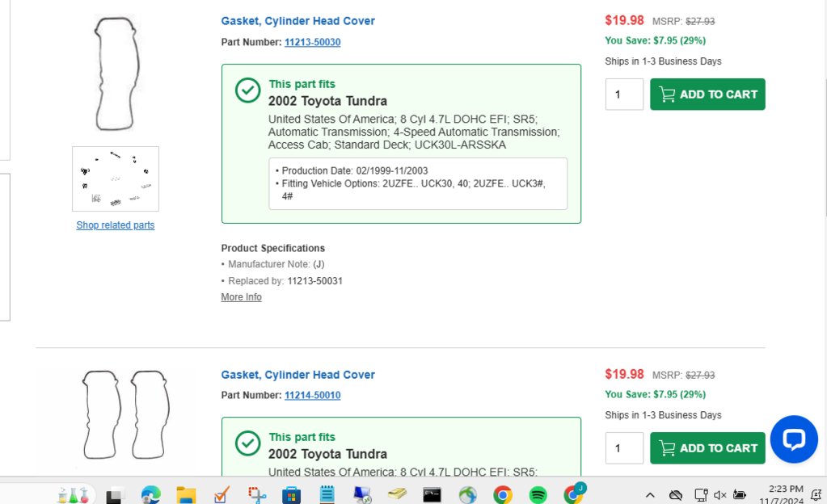Image resolution: width=827 pixels, height=504 pixels.
Task: Click Production Date: 02/1999-11/2003 text
Action: (x=354, y=170)
